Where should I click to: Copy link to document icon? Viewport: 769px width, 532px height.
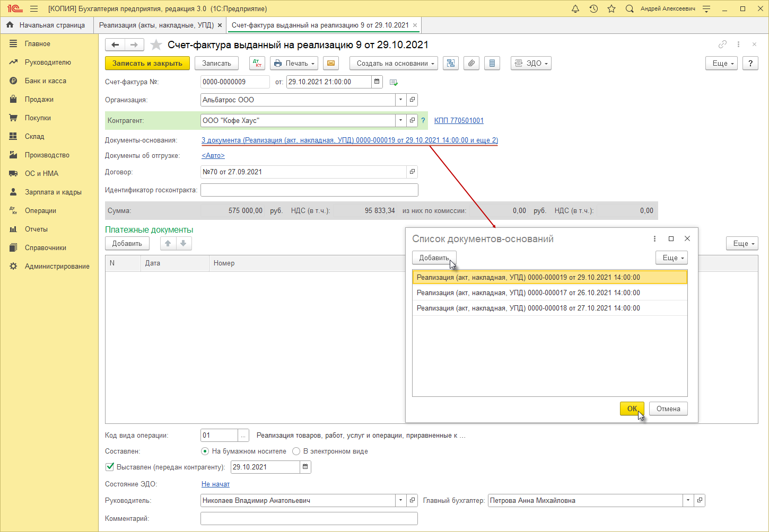[x=722, y=45]
